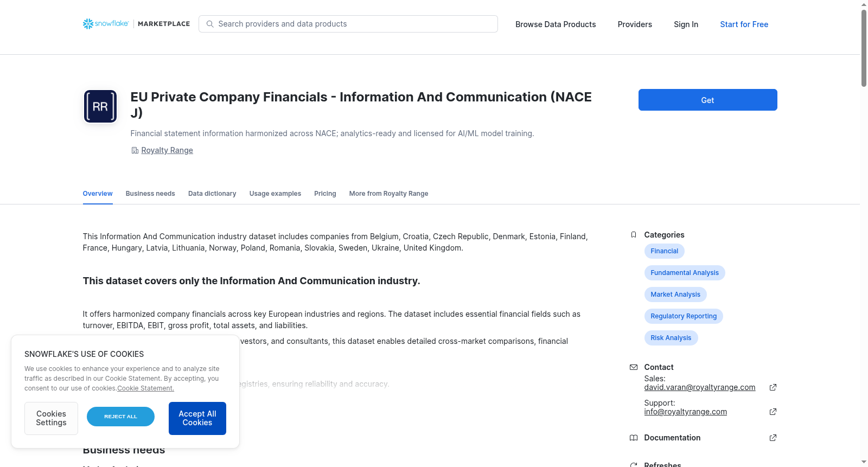Image resolution: width=868 pixels, height=467 pixels.
Task: Click Sign In
Action: [686, 24]
